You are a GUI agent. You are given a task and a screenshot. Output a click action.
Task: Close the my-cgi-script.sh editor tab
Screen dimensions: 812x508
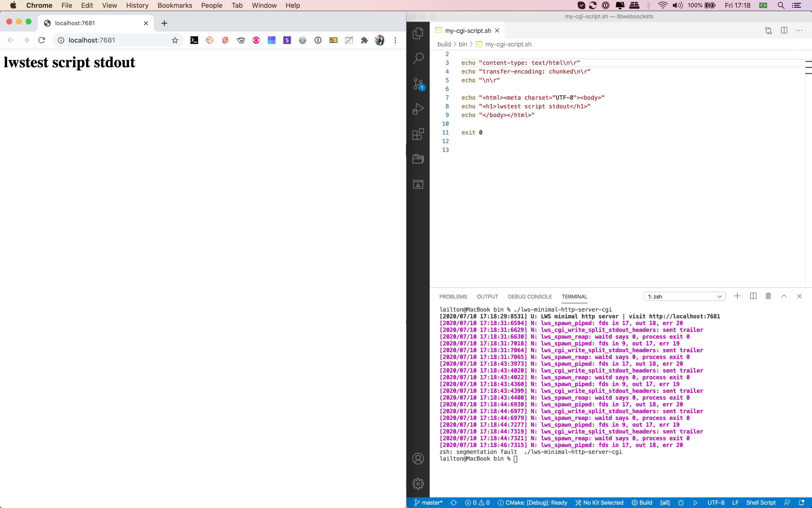[497, 30]
